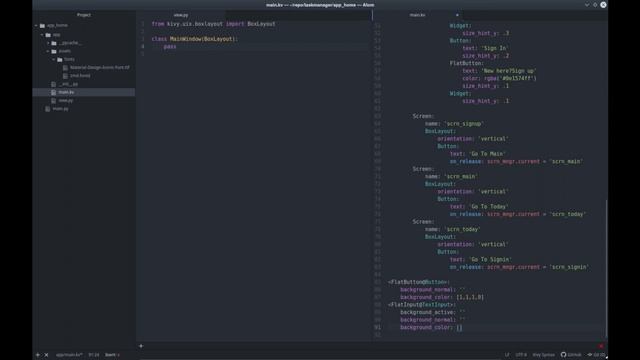The image size is (640, 360).
Task: Open the LF line ending selector
Action: (507, 355)
